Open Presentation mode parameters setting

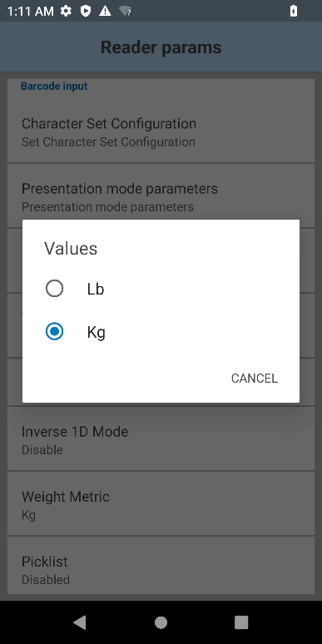161,196
